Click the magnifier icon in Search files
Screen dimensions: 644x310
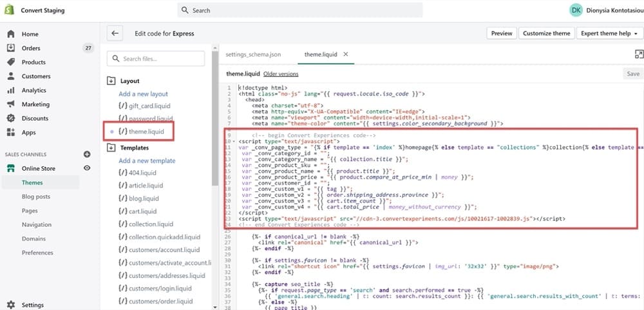pos(116,59)
